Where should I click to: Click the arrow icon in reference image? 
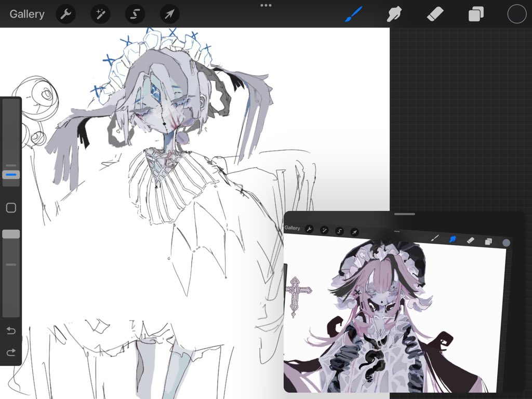coord(354,232)
